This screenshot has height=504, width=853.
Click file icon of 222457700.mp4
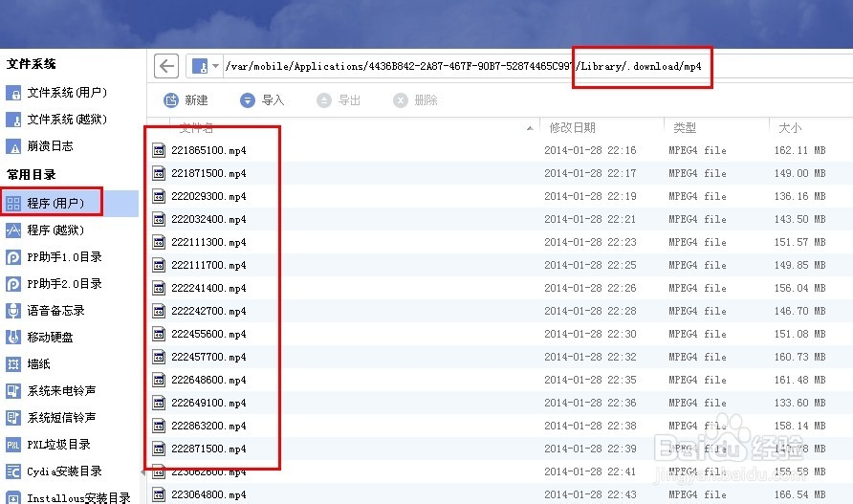pyautogui.click(x=159, y=357)
